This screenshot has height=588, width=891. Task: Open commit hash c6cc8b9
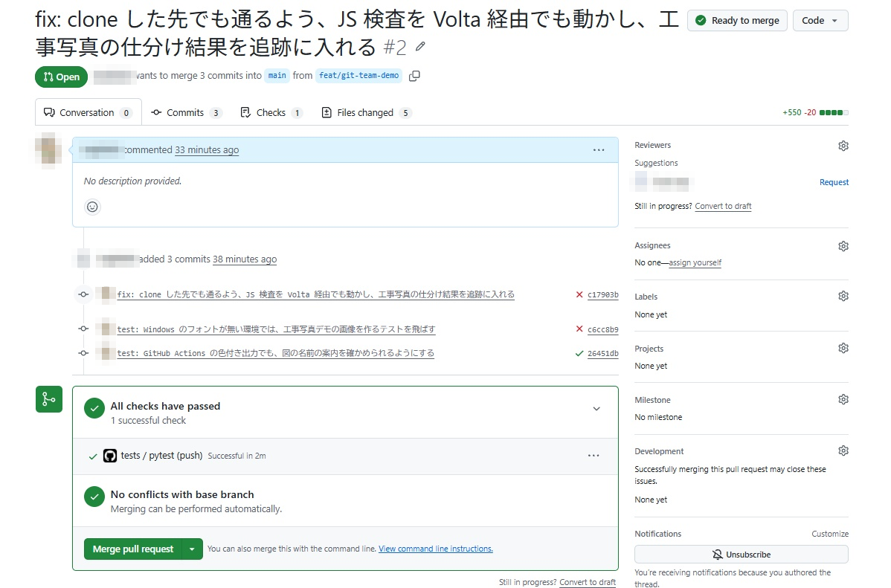pyautogui.click(x=602, y=329)
